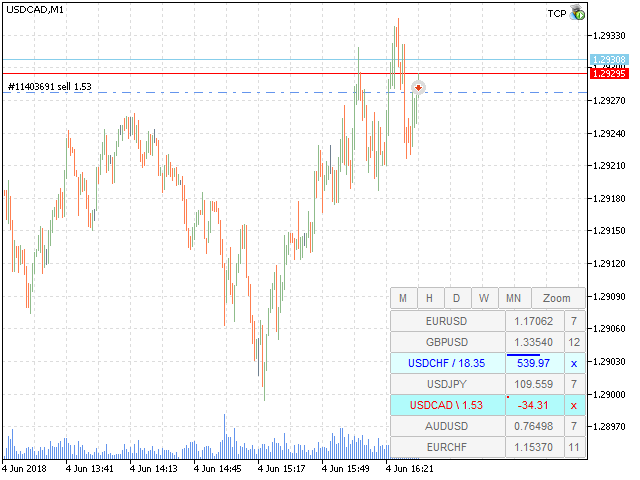This screenshot has width=640, height=480.
Task: Click the red 1.29295 price tag
Action: (x=608, y=73)
